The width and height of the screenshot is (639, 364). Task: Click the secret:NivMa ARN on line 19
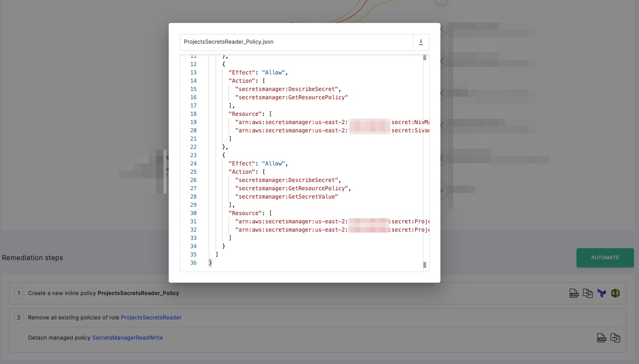pos(332,122)
